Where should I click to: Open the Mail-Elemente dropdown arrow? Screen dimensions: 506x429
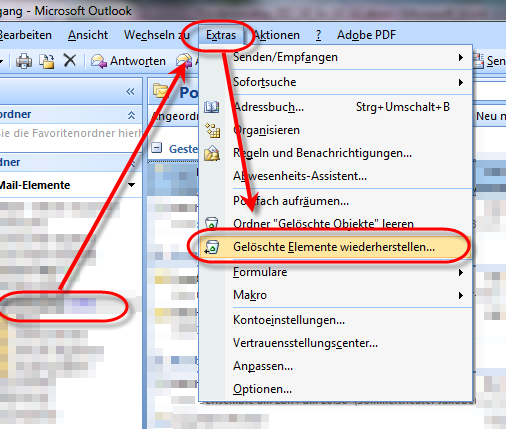point(132,185)
